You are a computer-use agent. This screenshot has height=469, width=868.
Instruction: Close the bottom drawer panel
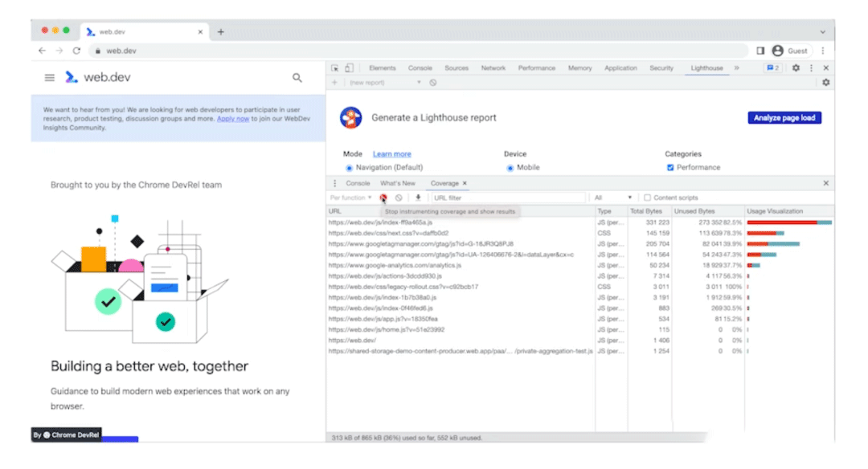pos(826,183)
